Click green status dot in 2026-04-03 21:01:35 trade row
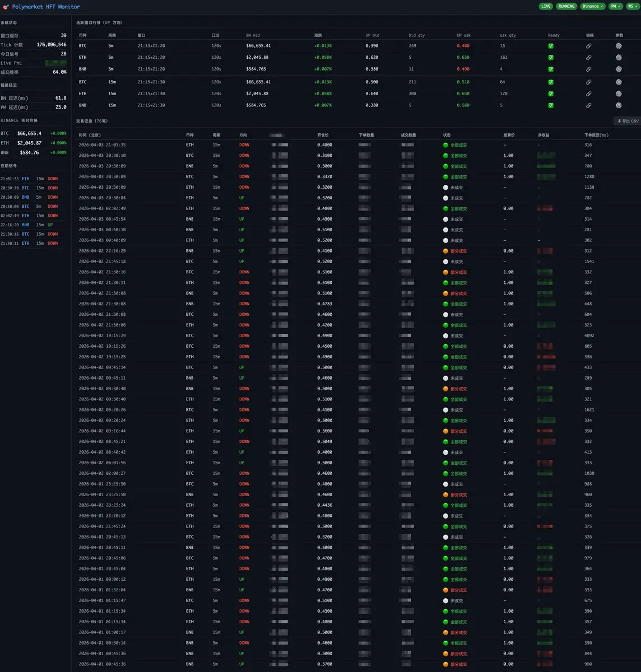Viewport: 641px width, 672px height. coord(446,145)
